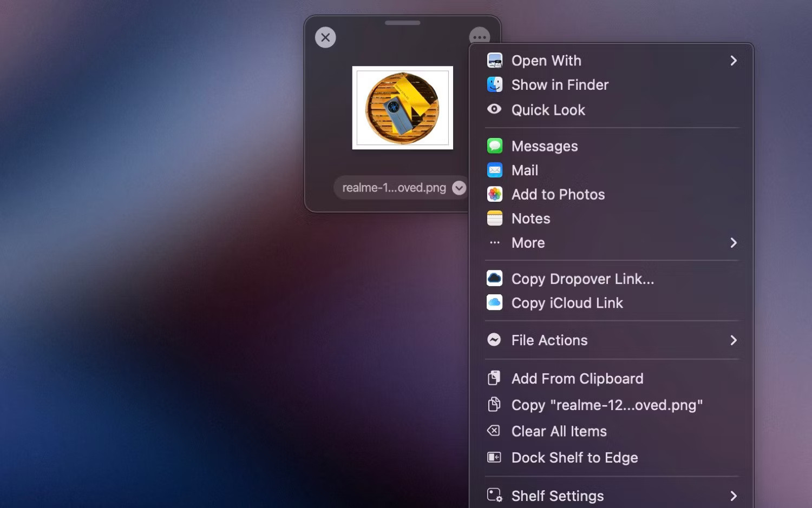Click the Shelf Settings gear icon

tap(494, 494)
